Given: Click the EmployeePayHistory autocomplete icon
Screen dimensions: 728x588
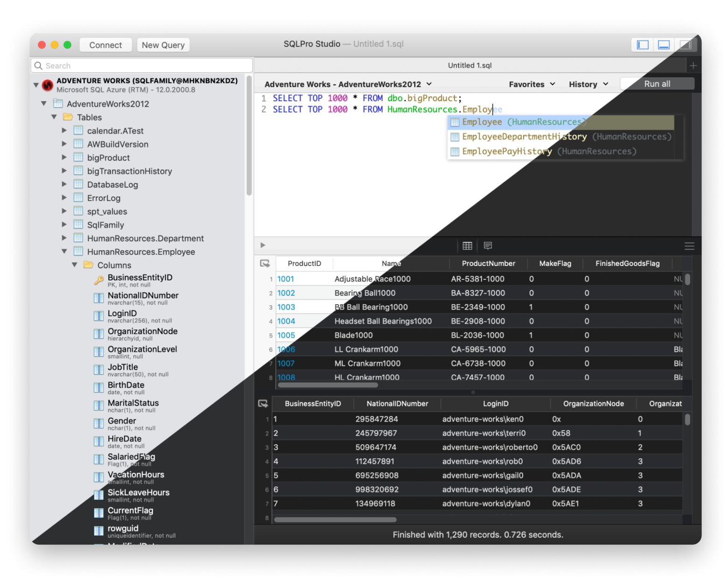Looking at the screenshot, I should coord(455,152).
